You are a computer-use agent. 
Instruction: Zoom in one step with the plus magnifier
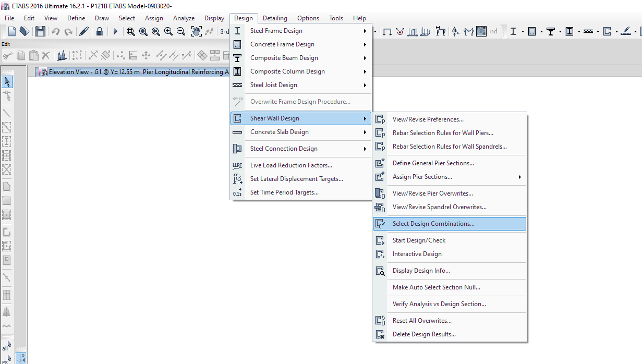168,31
